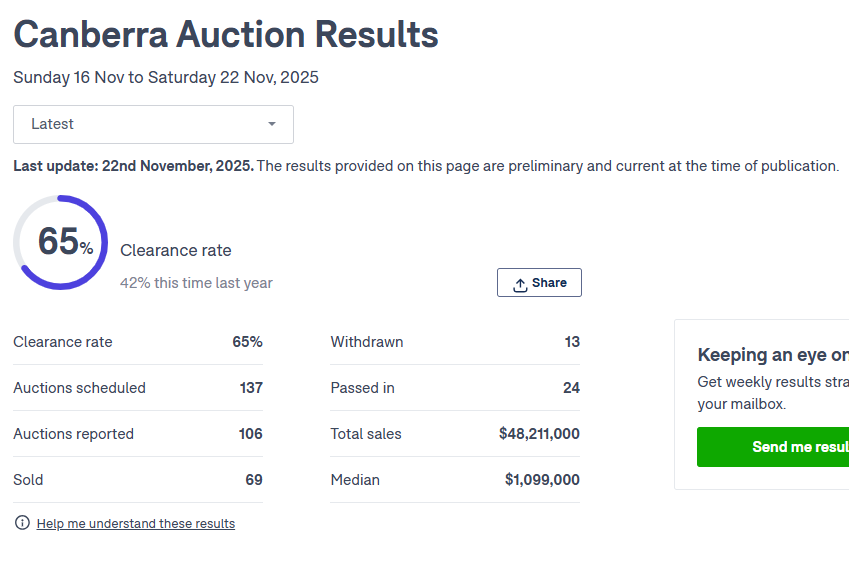This screenshot has height=565, width=849.
Task: Open the 'Help me understand these results' link
Action: click(136, 523)
